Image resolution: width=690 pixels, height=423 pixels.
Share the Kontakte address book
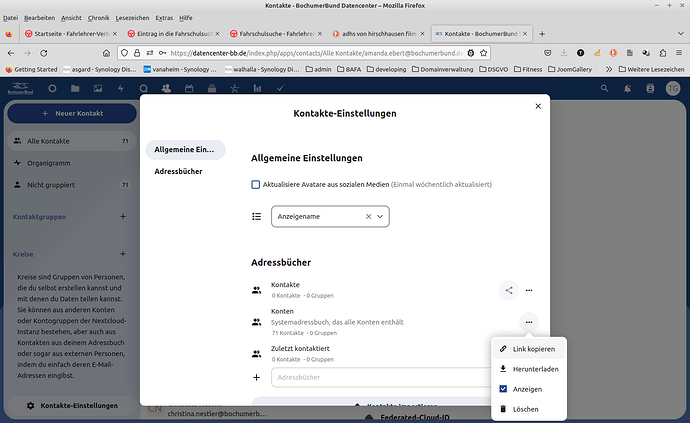pyautogui.click(x=509, y=290)
